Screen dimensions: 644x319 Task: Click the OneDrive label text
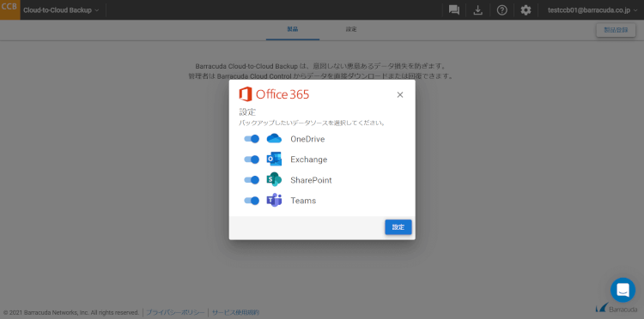point(307,139)
